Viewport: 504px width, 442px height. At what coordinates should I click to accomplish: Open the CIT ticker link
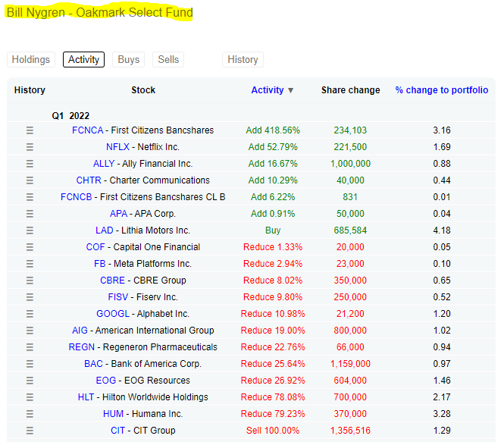(x=117, y=431)
